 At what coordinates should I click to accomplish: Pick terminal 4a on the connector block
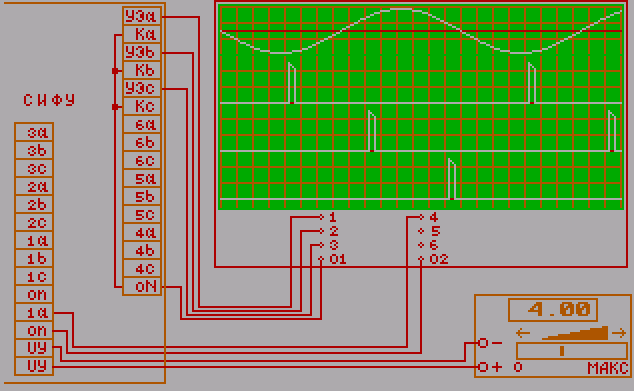click(x=142, y=232)
